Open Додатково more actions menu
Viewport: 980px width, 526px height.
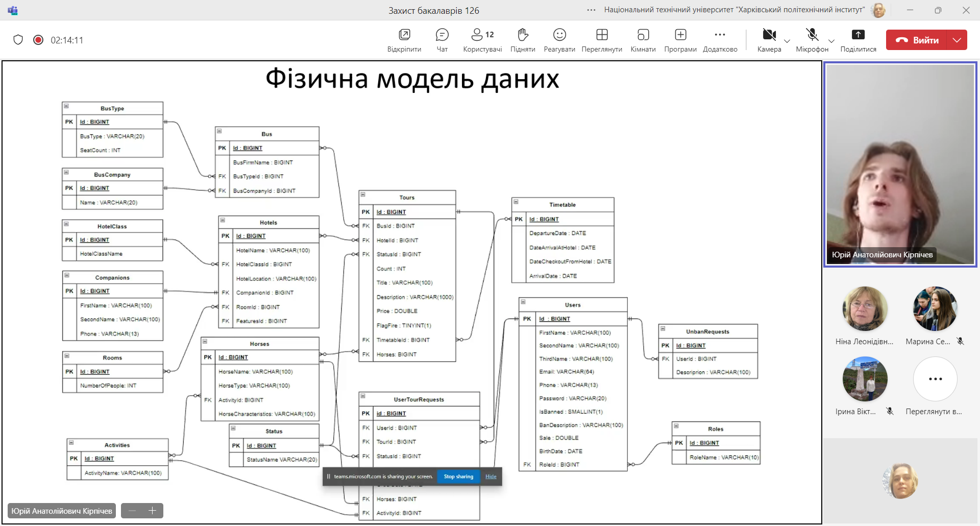720,40
